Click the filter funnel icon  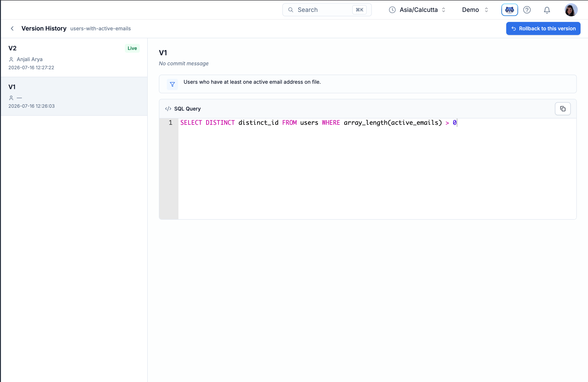coord(172,84)
